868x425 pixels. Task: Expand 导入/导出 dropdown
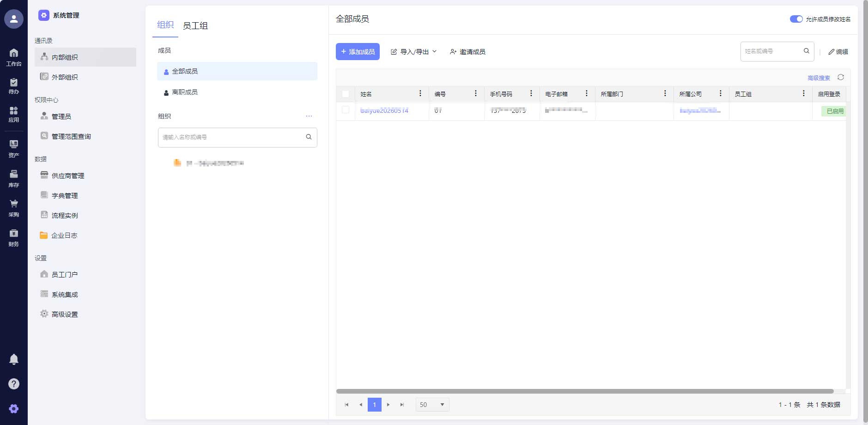point(413,52)
